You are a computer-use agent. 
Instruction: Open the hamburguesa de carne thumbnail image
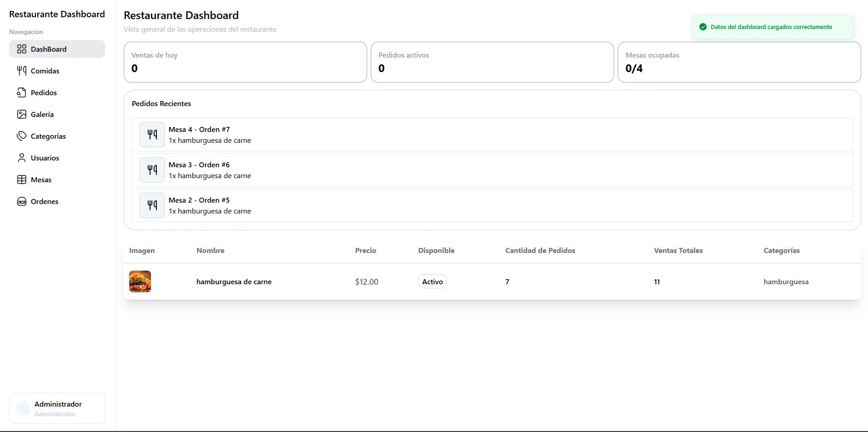[140, 282]
